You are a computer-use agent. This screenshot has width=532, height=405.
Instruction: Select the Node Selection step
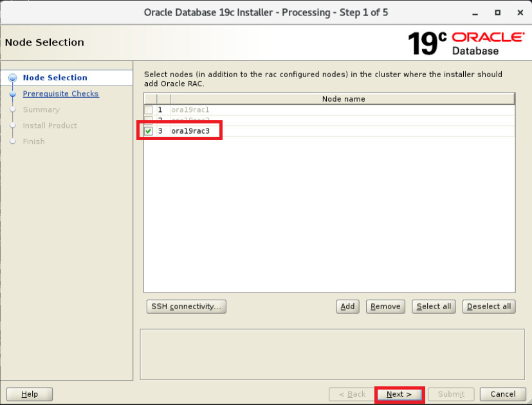click(x=55, y=78)
